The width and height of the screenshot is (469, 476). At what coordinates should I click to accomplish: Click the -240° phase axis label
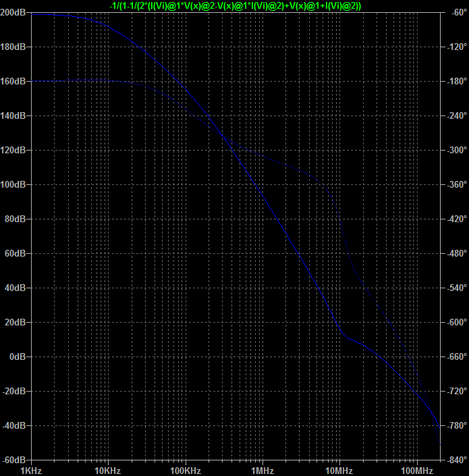457,115
